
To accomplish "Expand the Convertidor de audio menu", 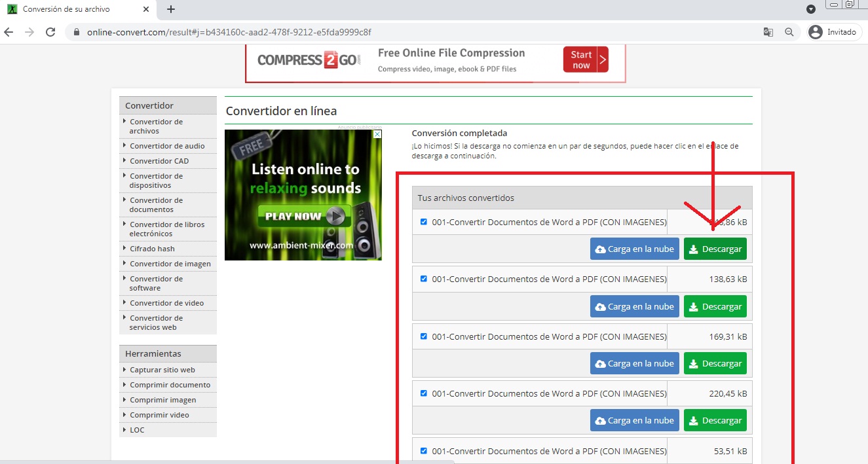I will pos(166,146).
